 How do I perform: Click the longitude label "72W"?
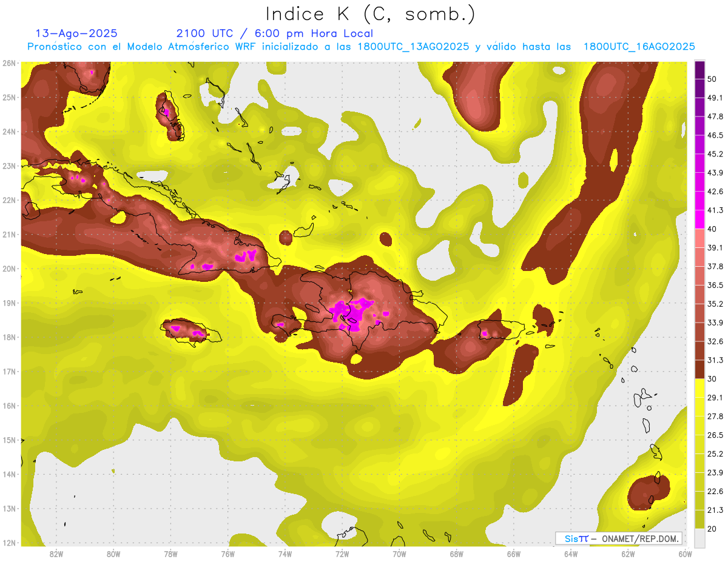coord(342,554)
